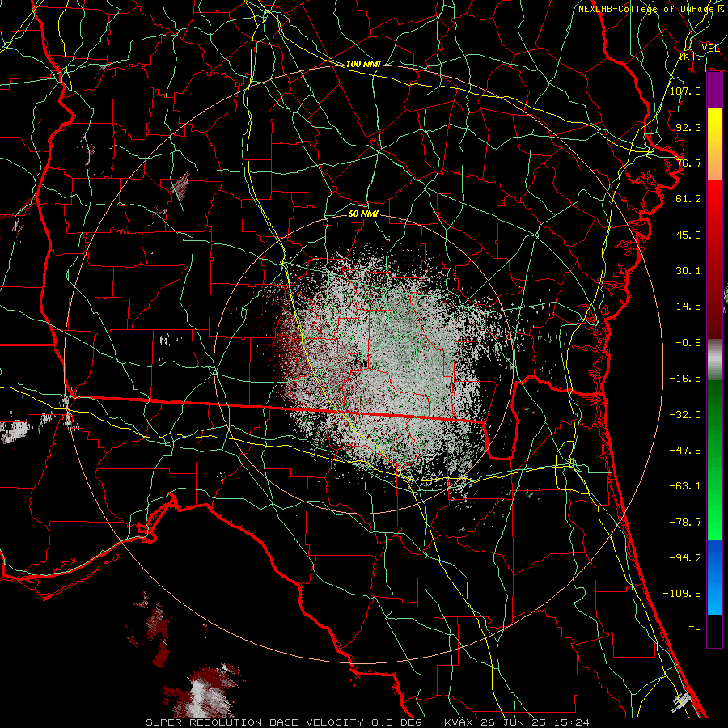
Task: Click the -47.6 velocity scale value
Action: point(685,451)
